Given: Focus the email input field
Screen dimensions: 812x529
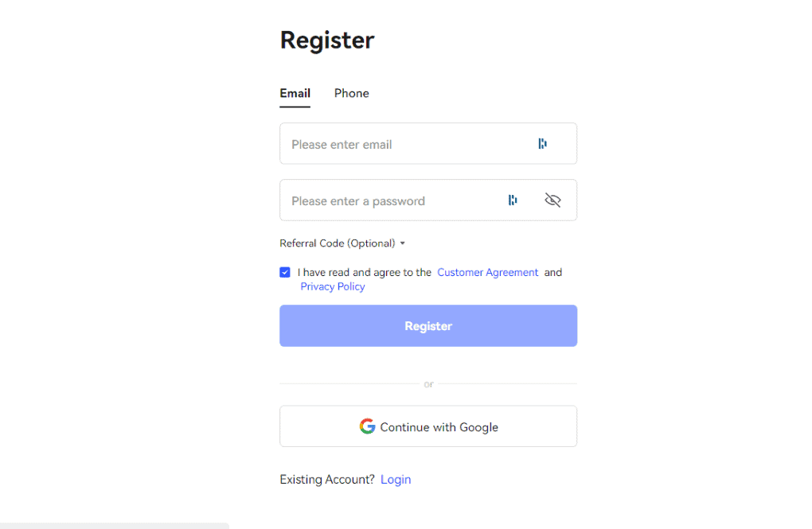Looking at the screenshot, I should click(x=406, y=144).
